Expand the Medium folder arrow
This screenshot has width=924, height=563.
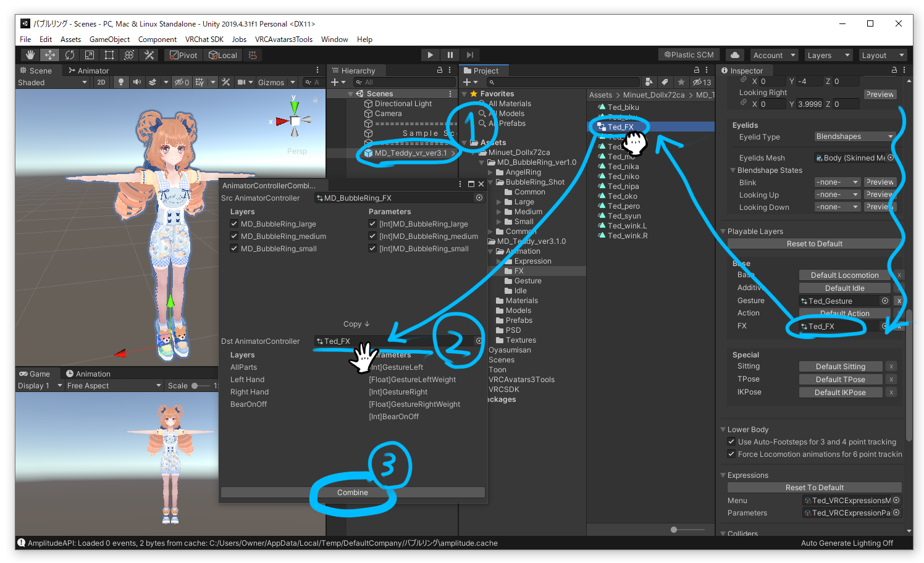[x=499, y=212]
